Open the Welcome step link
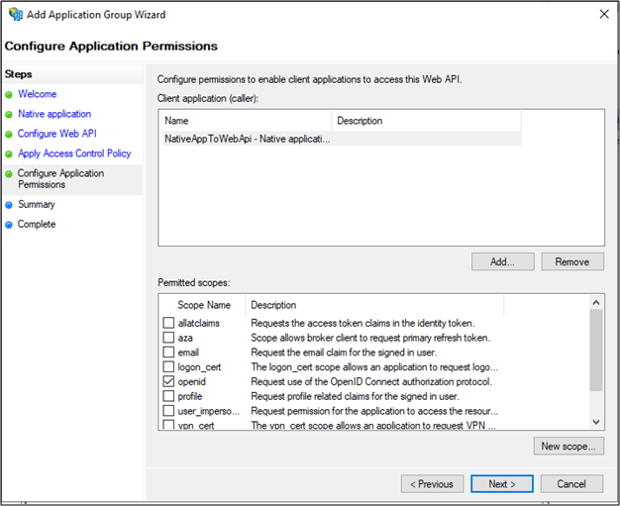The image size is (620, 506). coord(37,94)
